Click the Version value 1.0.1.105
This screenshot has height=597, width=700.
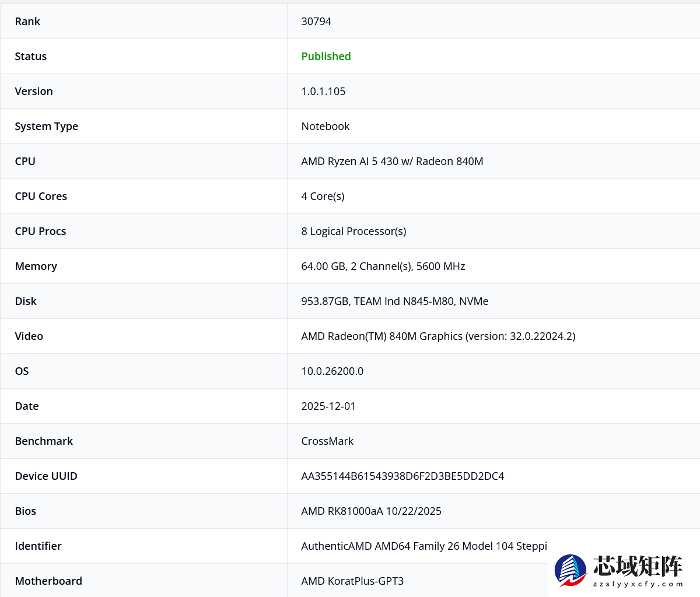(323, 92)
